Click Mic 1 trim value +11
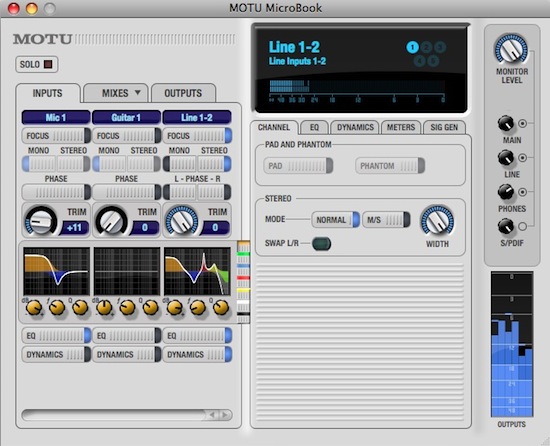The width and height of the screenshot is (550, 446). (74, 228)
